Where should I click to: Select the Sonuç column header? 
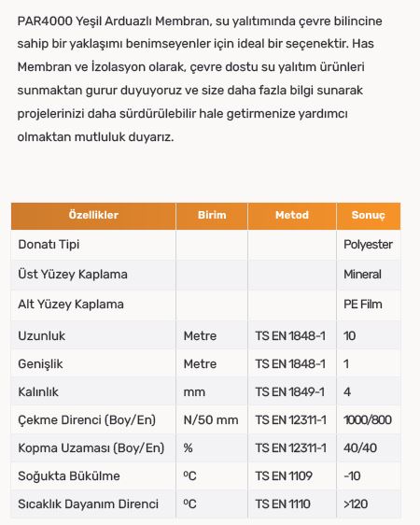(368, 215)
